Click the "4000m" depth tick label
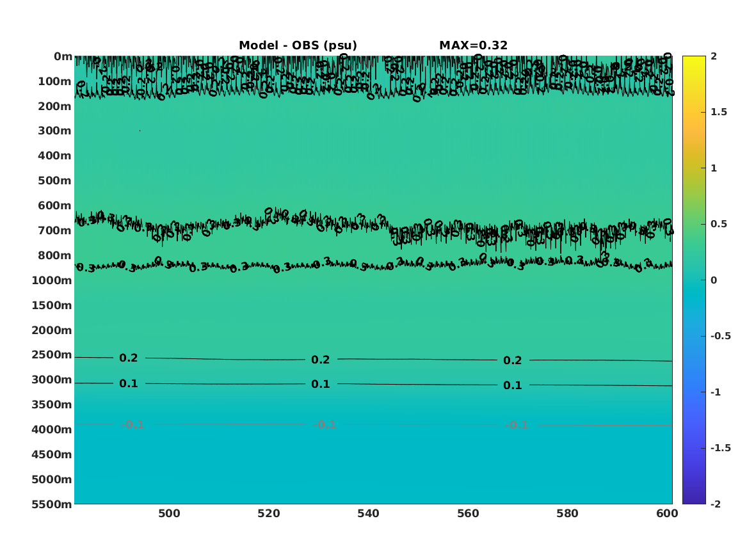Image resolution: width=747 pixels, height=560 pixels. [x=52, y=429]
